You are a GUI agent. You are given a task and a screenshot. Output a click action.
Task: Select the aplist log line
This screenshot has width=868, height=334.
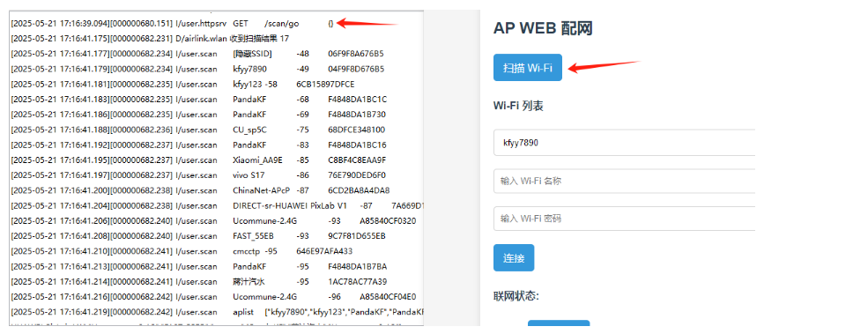[x=217, y=312]
